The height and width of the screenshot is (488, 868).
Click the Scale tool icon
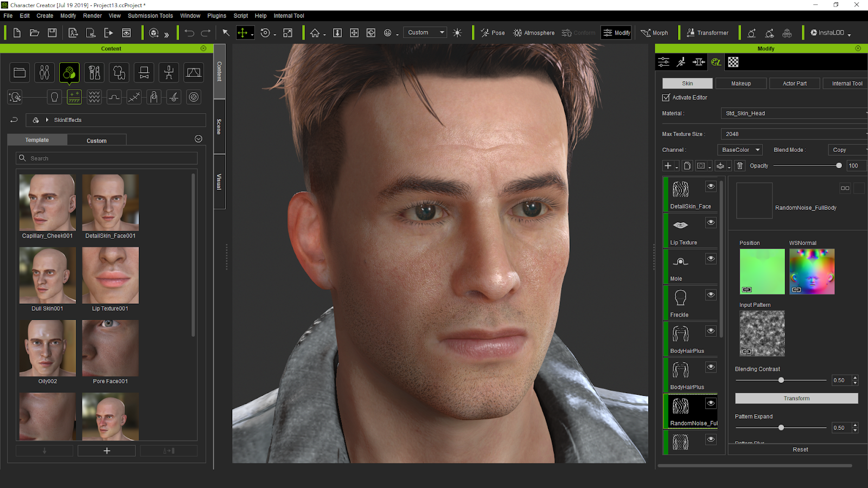(288, 33)
